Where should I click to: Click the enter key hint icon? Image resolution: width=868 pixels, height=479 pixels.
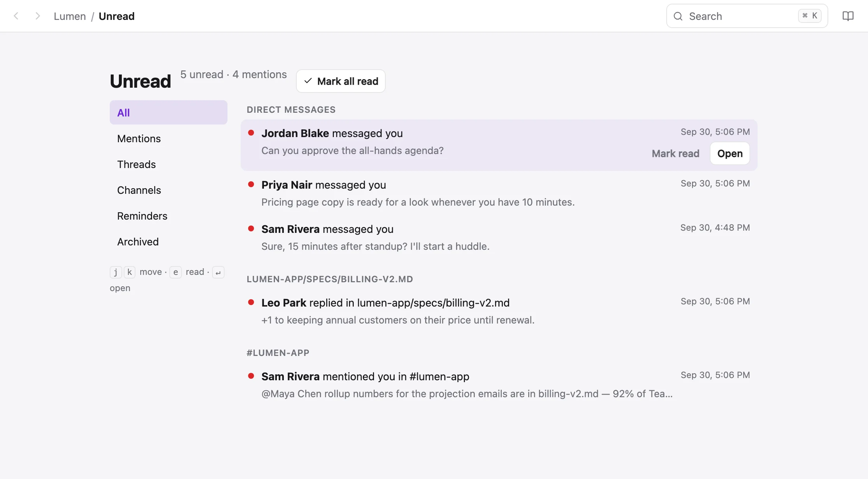(x=218, y=272)
